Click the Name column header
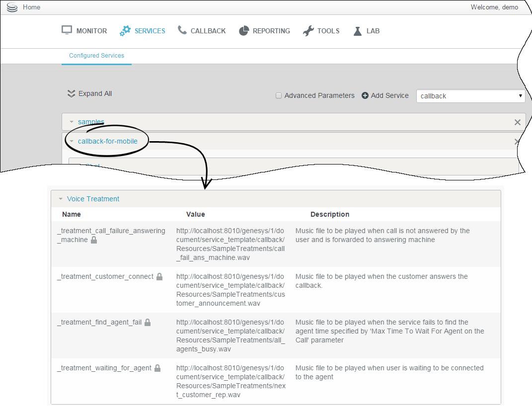This screenshot has width=532, height=420. click(x=71, y=214)
